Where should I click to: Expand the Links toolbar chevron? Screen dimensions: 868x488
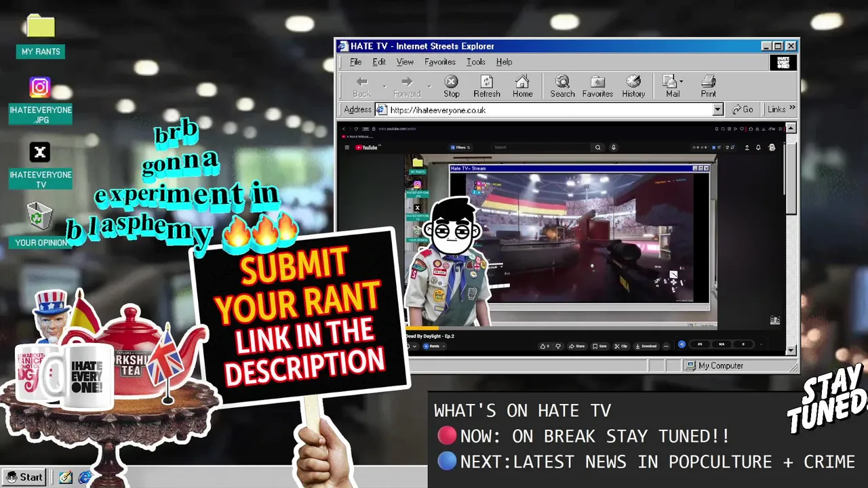792,108
